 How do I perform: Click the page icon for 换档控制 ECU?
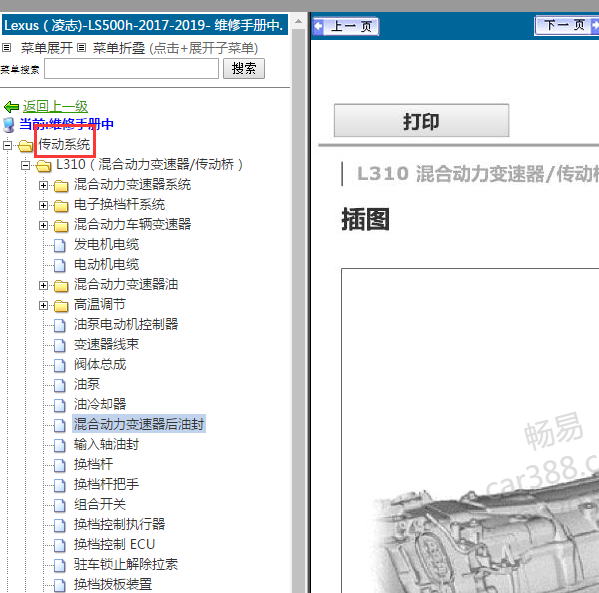(60, 545)
